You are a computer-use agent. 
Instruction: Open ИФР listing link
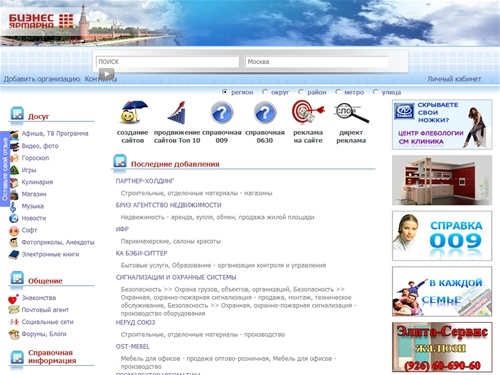[x=122, y=229]
